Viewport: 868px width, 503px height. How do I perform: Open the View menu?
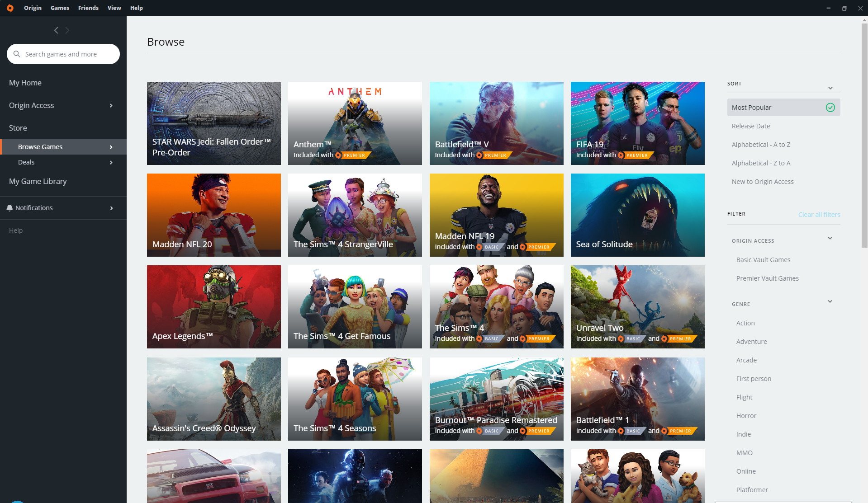[114, 8]
